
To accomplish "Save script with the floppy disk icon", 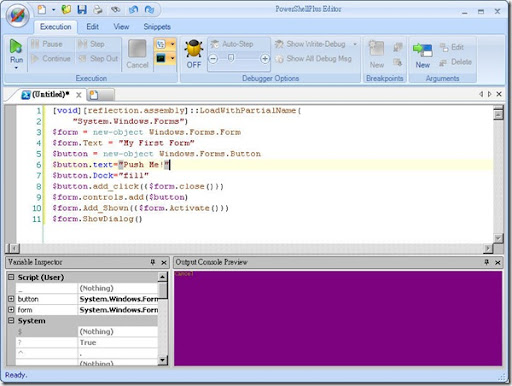I will [82, 10].
